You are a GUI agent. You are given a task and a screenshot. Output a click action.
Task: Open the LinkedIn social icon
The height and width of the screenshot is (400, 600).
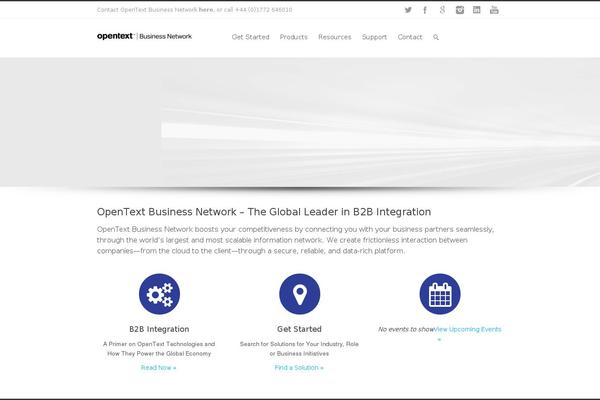pos(476,10)
